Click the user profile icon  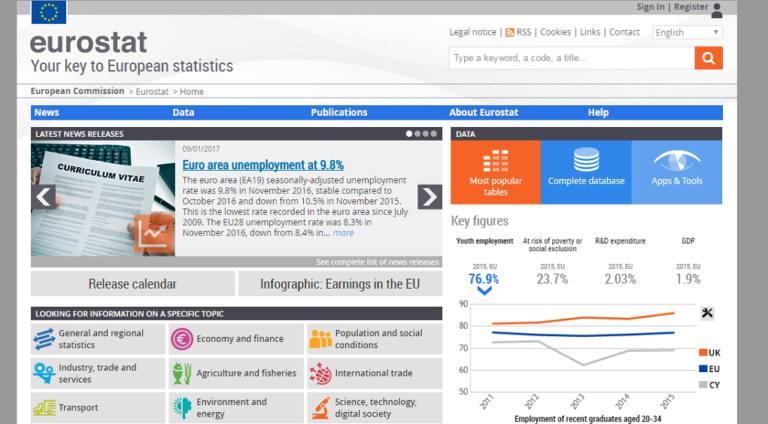(x=717, y=10)
